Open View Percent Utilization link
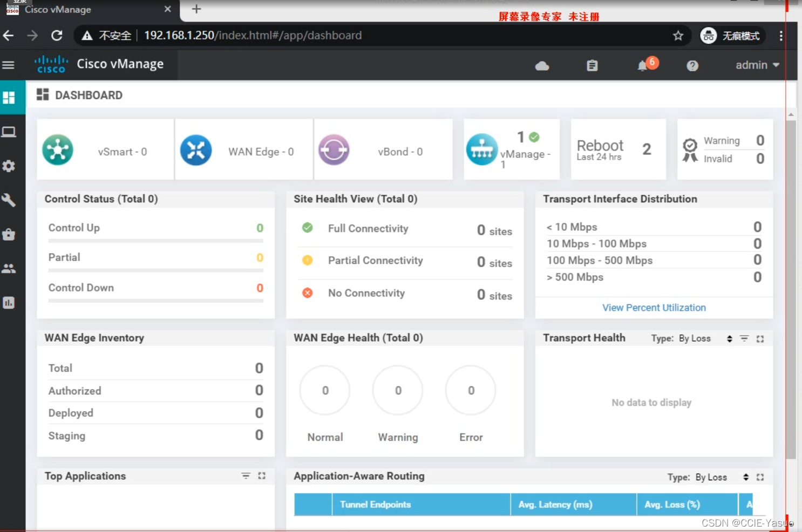The image size is (802, 532). [x=654, y=308]
